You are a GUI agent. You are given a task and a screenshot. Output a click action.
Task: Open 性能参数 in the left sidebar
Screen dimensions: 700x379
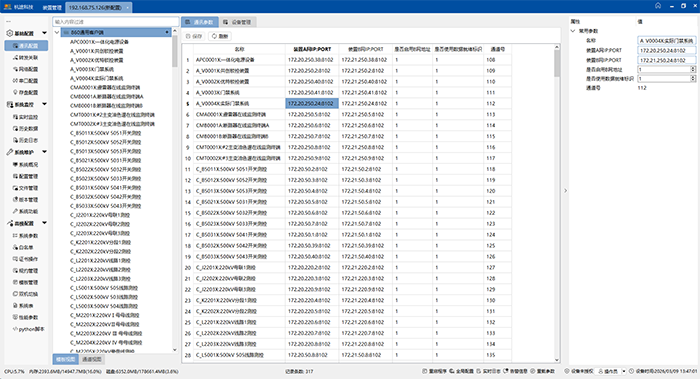pyautogui.click(x=26, y=317)
